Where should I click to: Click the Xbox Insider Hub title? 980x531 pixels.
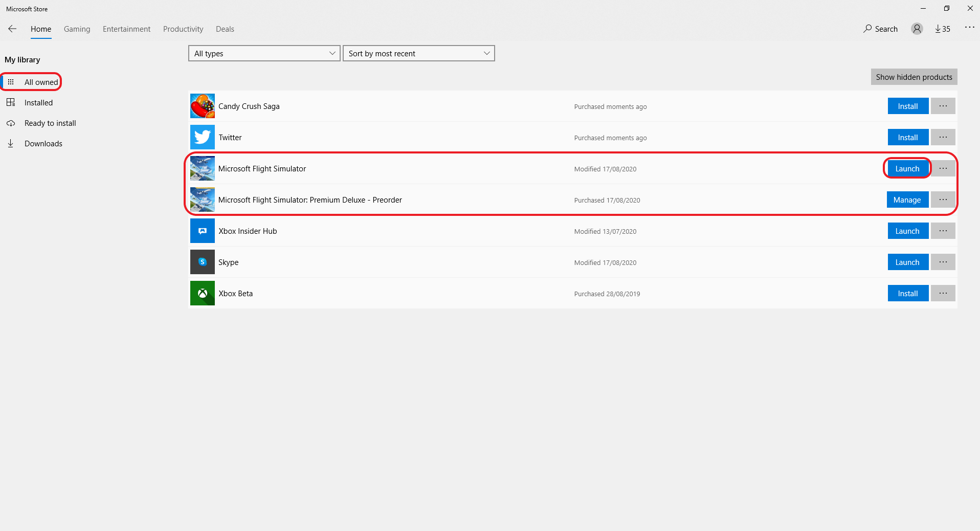[x=248, y=231]
